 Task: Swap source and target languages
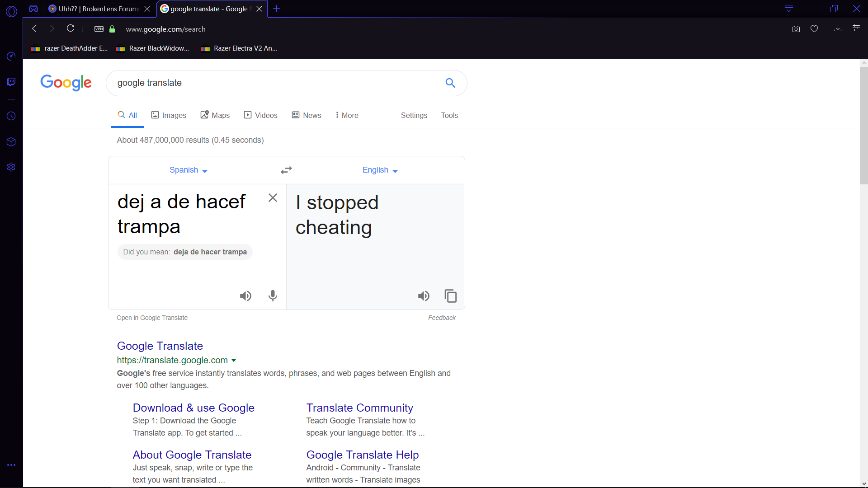click(x=286, y=170)
